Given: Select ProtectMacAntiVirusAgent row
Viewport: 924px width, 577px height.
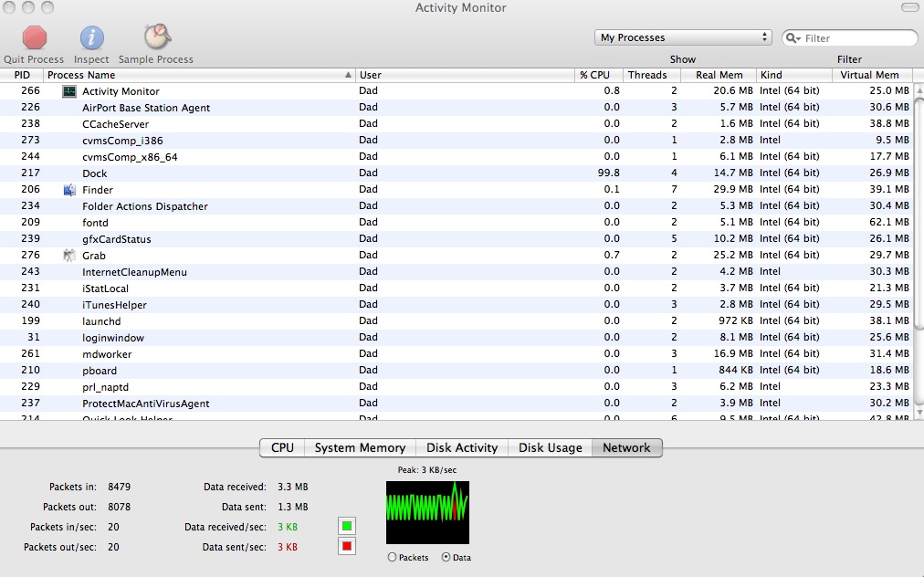Looking at the screenshot, I should [x=457, y=404].
